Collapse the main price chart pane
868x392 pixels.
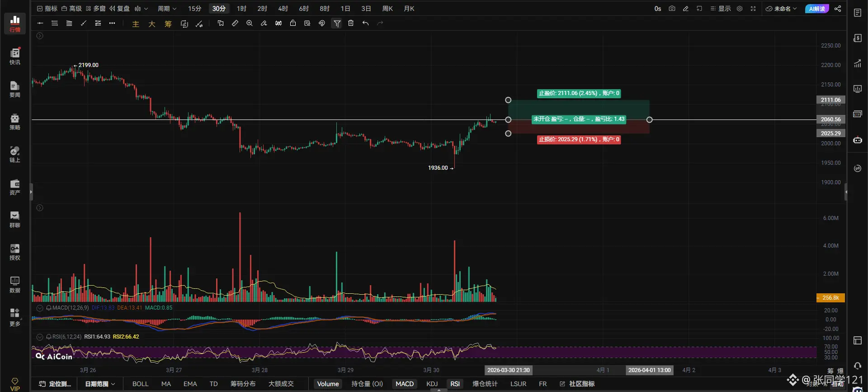click(x=40, y=36)
